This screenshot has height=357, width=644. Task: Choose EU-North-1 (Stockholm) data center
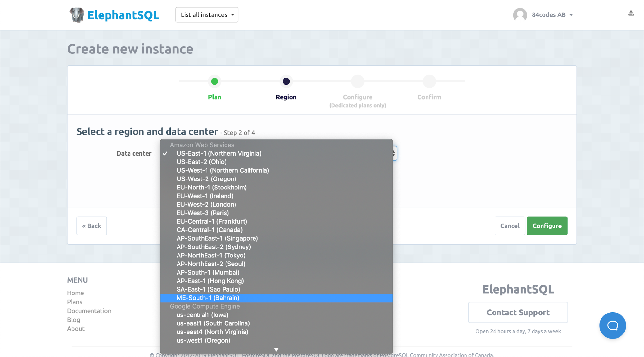click(211, 188)
